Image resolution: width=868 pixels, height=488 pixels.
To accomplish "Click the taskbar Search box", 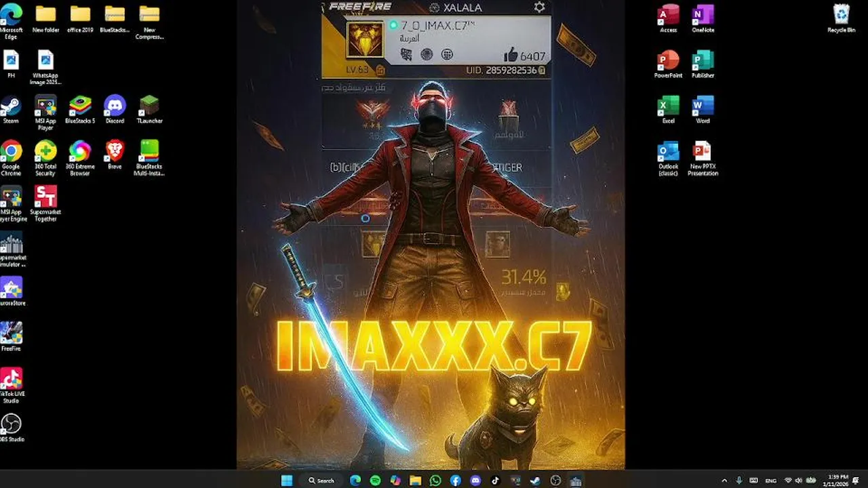I will [321, 481].
